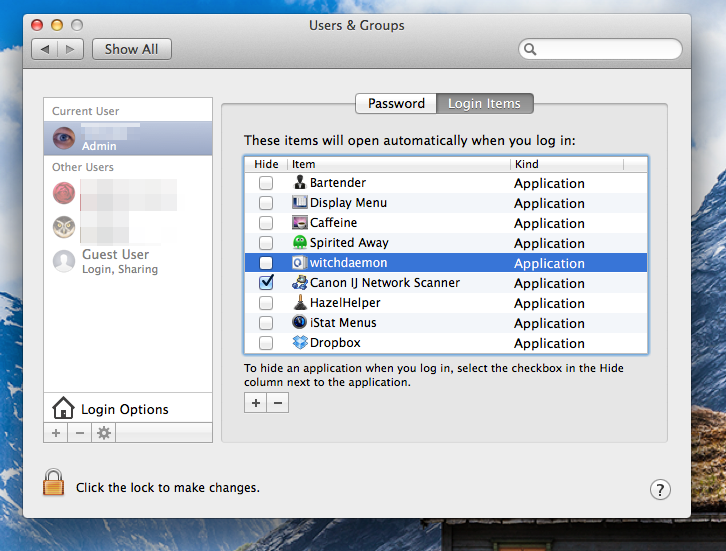Screen dimensions: 726x551
Task: Toggle Hide checkbox for HazelHelper
Action: [x=266, y=303]
